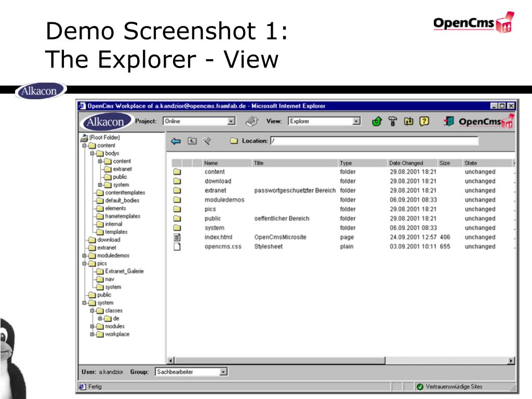Open the Group dropdown showing Sachbearbeiter

191,372
